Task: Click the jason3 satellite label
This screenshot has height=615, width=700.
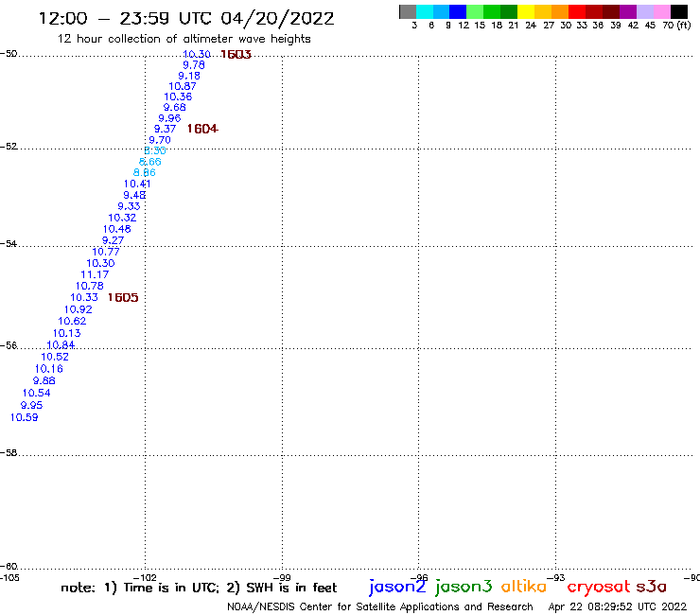Action: [x=464, y=588]
